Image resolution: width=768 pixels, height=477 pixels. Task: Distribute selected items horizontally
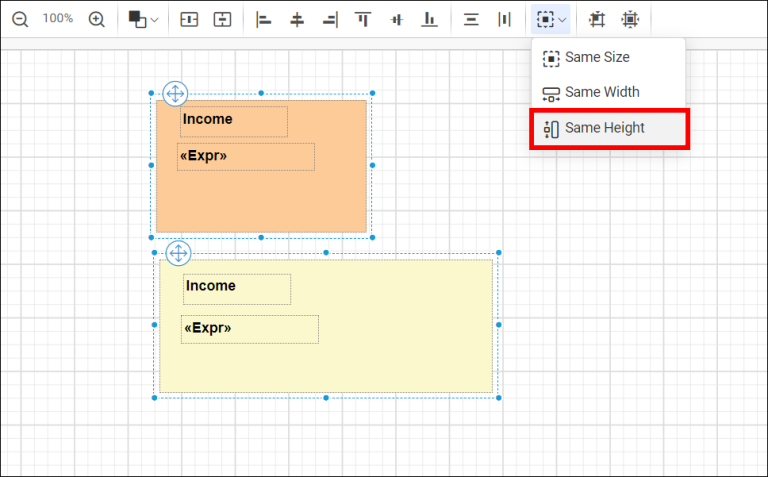504,20
